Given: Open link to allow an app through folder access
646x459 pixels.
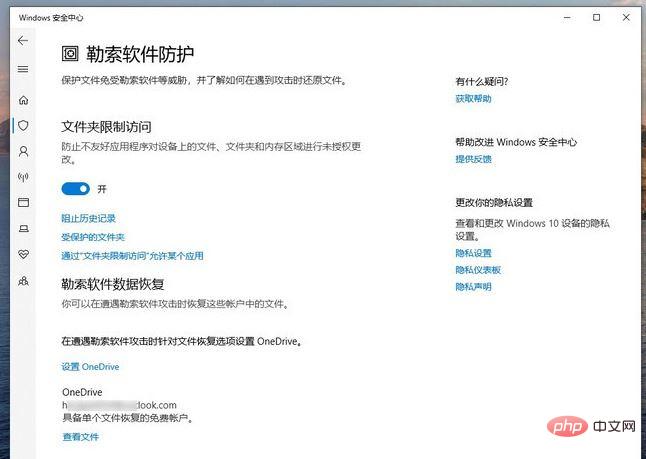Looking at the screenshot, I should coord(132,256).
